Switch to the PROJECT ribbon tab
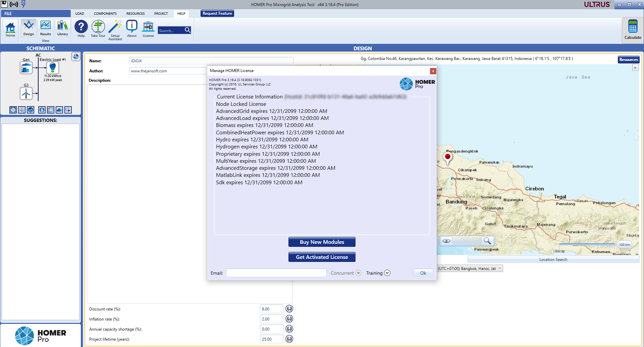This screenshot has height=347, width=644. pos(161,14)
